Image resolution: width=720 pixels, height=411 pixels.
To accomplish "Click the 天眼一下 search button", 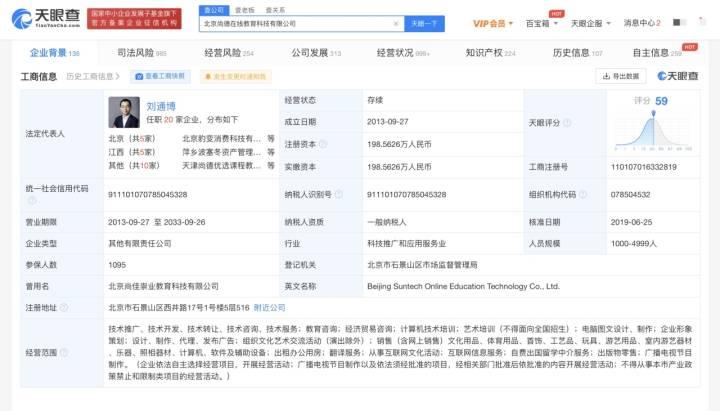I will click(x=424, y=23).
